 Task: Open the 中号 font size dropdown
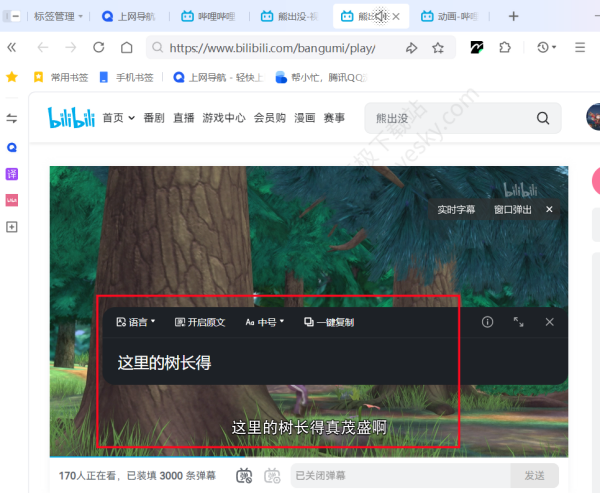pyautogui.click(x=265, y=322)
